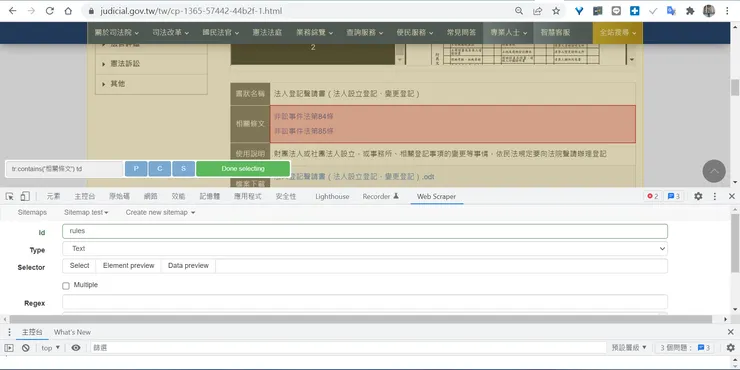Open the Type dropdown showing Text
Image resolution: width=740 pixels, height=370 pixels.
point(365,249)
